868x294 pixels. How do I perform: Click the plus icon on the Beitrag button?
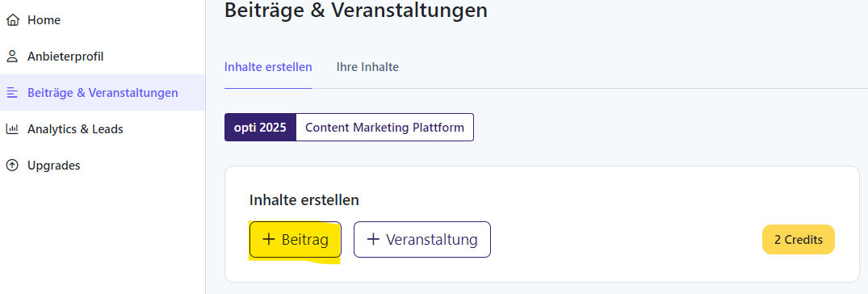[269, 239]
